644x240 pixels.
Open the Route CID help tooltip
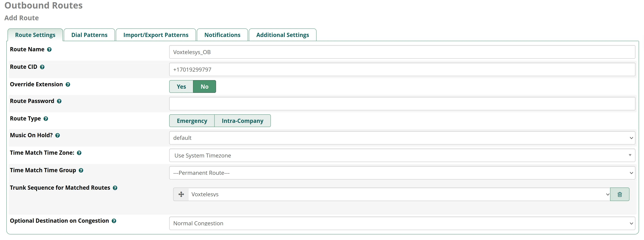pos(42,67)
